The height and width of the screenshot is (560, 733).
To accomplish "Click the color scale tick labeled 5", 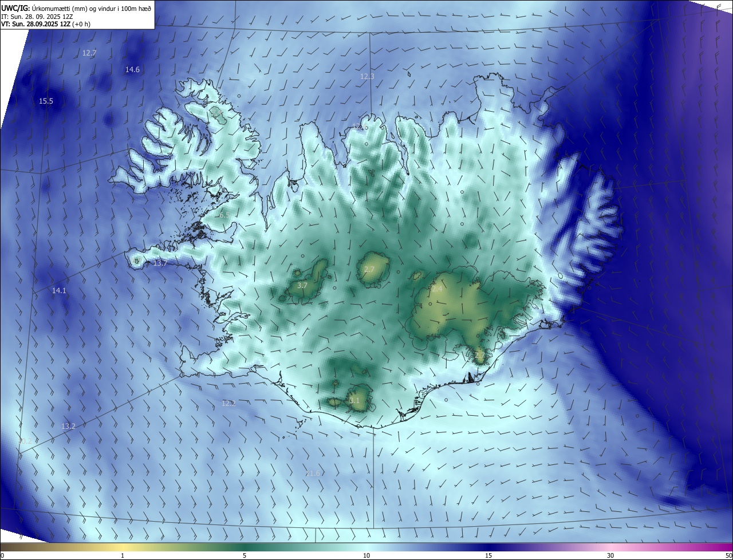I will coord(245,555).
